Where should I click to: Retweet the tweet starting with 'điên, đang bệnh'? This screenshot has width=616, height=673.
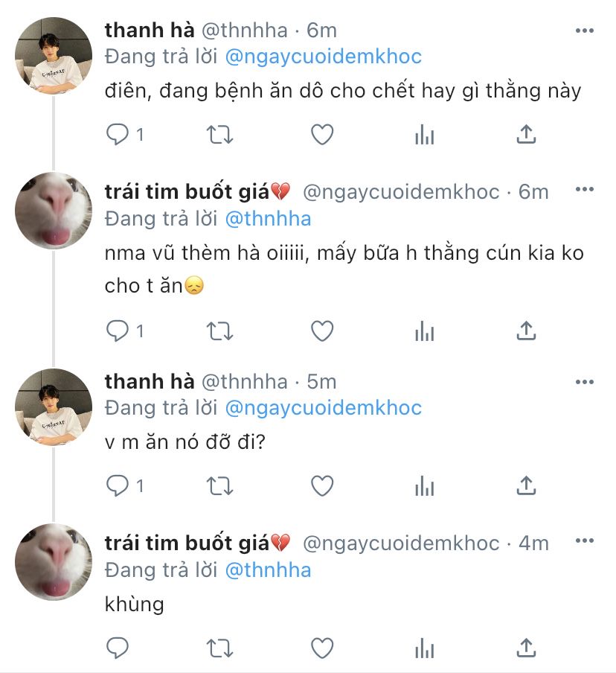[x=219, y=135]
